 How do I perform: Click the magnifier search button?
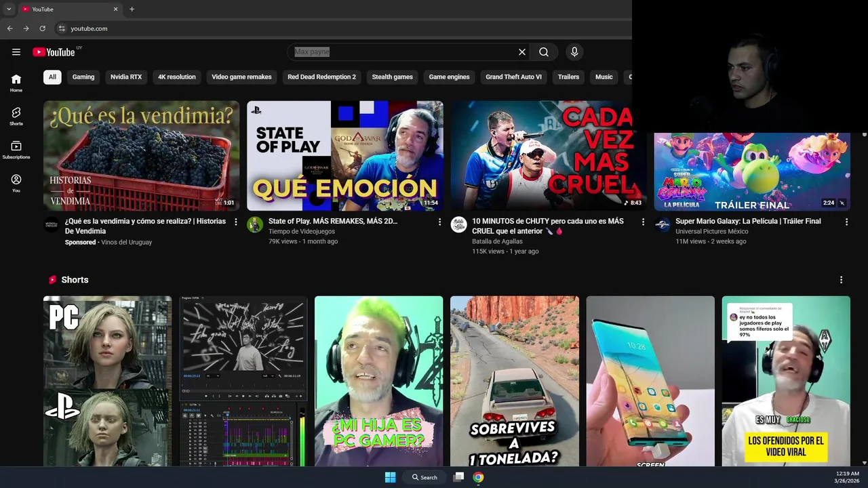544,52
